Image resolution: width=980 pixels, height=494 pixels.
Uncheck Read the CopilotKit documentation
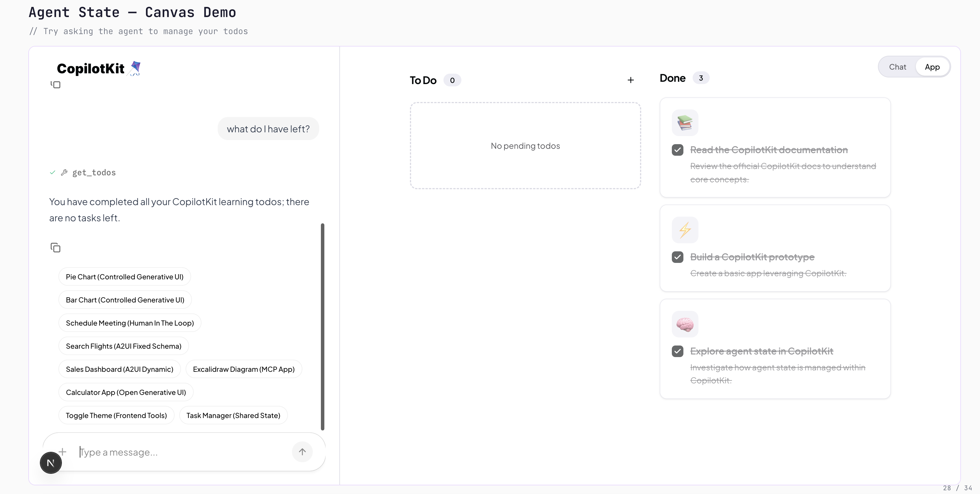click(x=678, y=150)
